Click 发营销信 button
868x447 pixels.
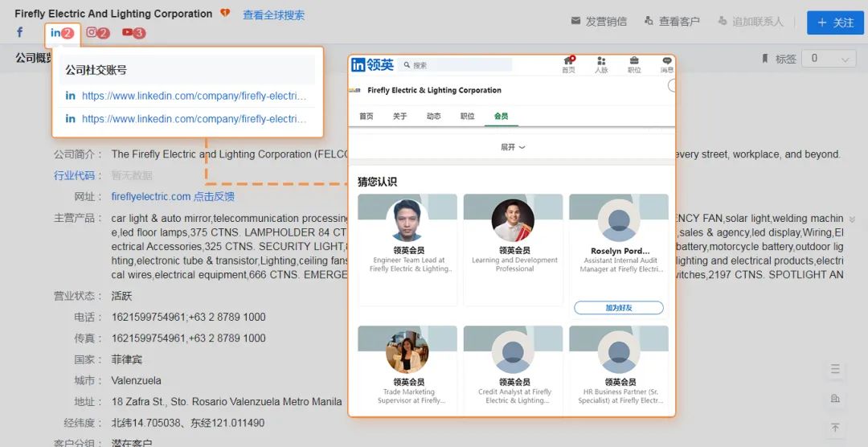tap(599, 21)
